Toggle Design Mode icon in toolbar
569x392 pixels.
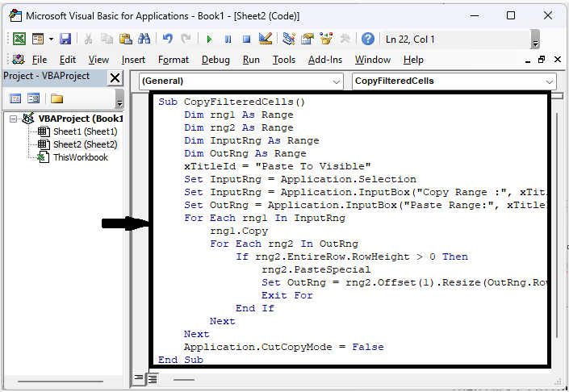click(265, 39)
